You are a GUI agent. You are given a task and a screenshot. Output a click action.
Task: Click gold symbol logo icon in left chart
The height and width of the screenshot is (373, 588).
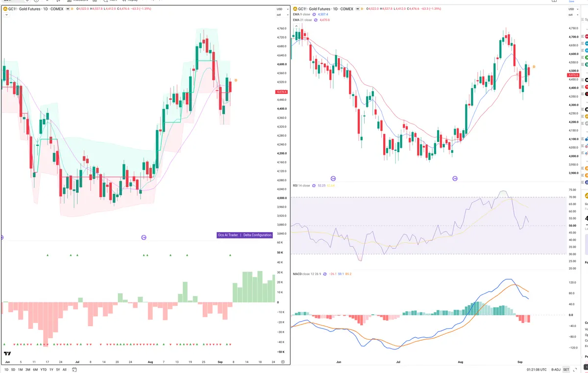(x=5, y=9)
